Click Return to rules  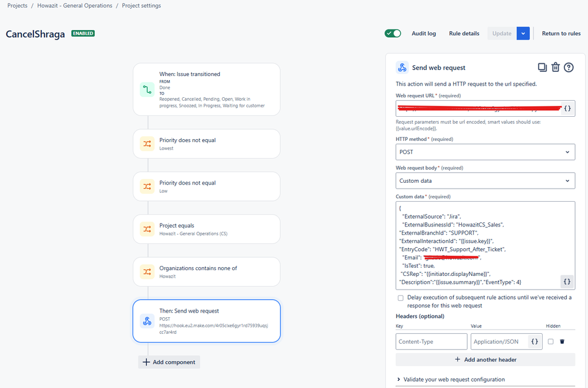(561, 34)
